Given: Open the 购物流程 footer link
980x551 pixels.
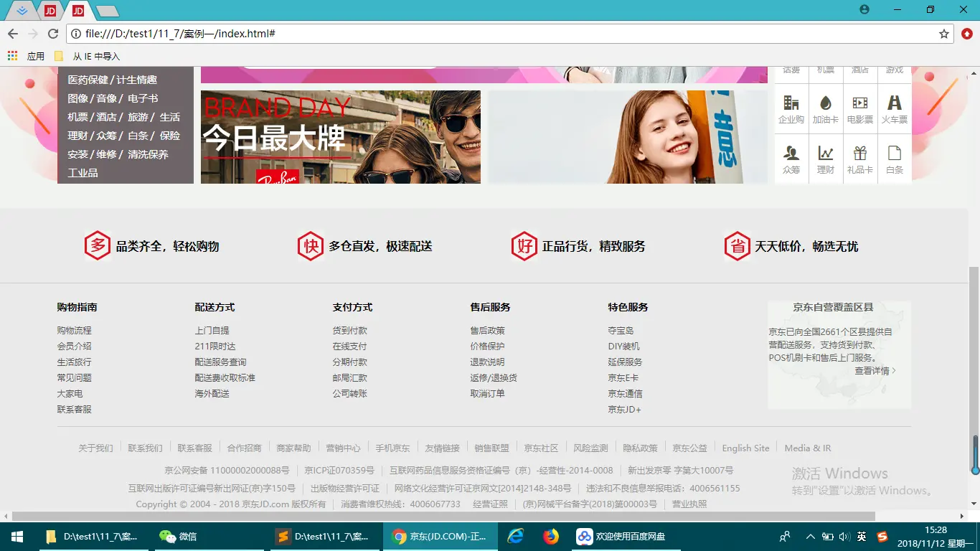Looking at the screenshot, I should tap(74, 331).
